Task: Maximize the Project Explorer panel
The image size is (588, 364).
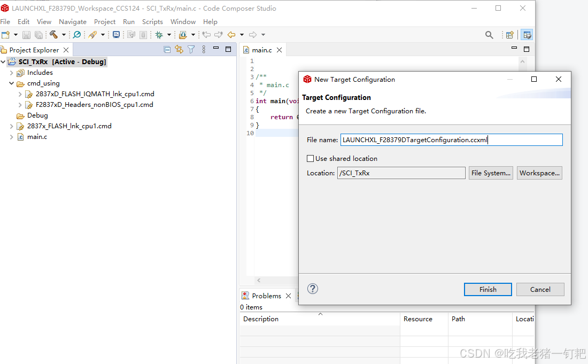Action: click(228, 49)
